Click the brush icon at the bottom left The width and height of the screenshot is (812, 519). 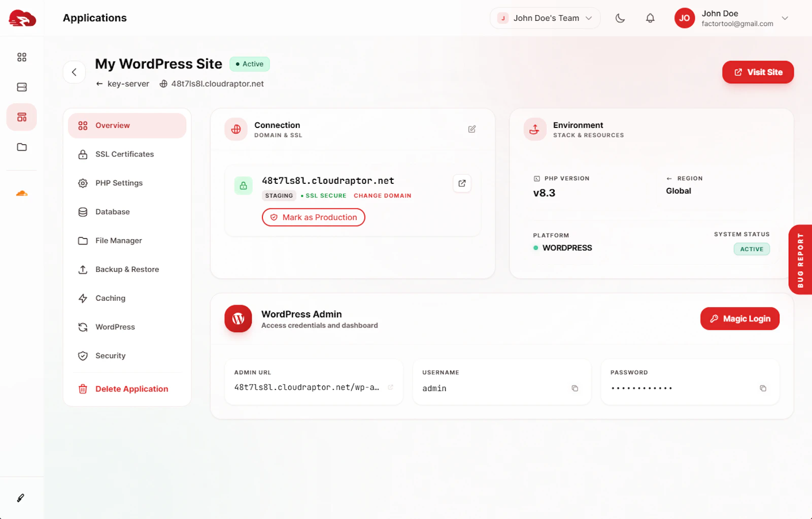coord(21,498)
